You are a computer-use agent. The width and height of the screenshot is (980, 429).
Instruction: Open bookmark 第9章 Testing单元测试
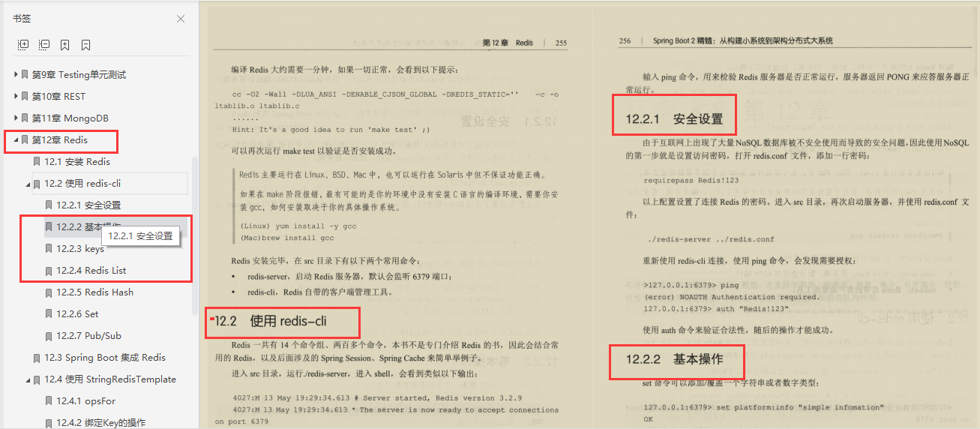(79, 75)
